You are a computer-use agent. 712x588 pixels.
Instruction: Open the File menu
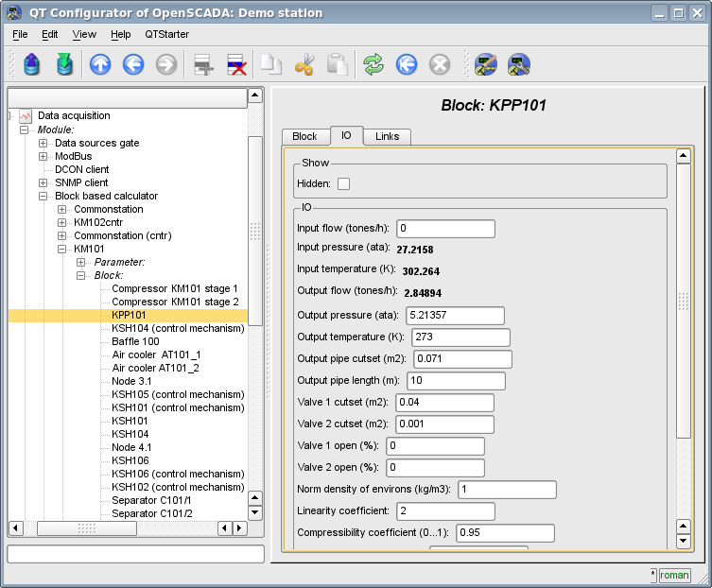coord(20,34)
